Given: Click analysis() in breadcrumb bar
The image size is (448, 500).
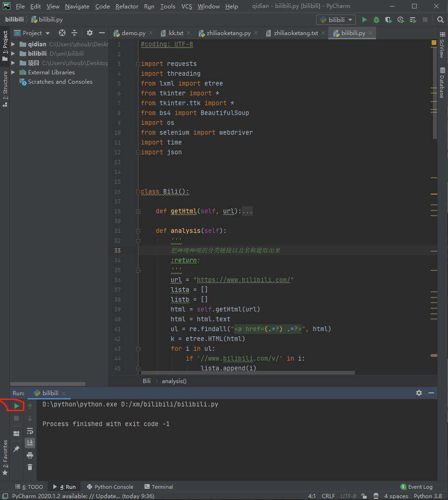Looking at the screenshot, I should (x=174, y=381).
